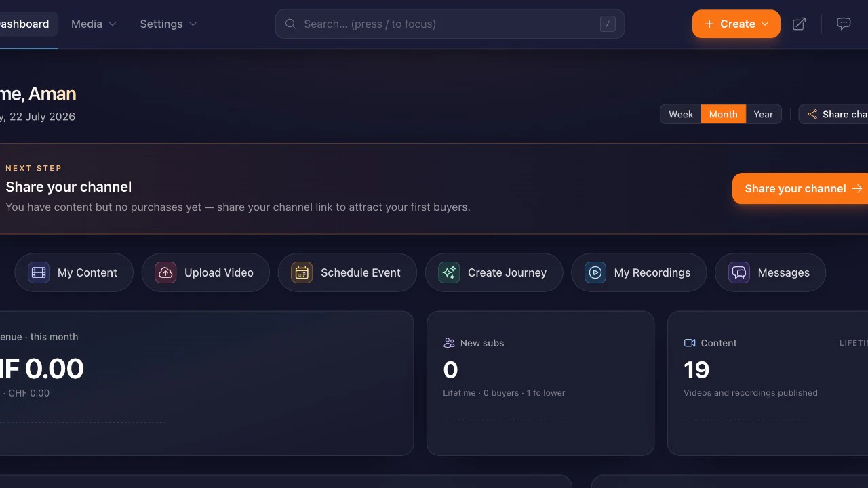868x488 pixels.
Task: Open the chat messages icon in header
Action: point(844,24)
